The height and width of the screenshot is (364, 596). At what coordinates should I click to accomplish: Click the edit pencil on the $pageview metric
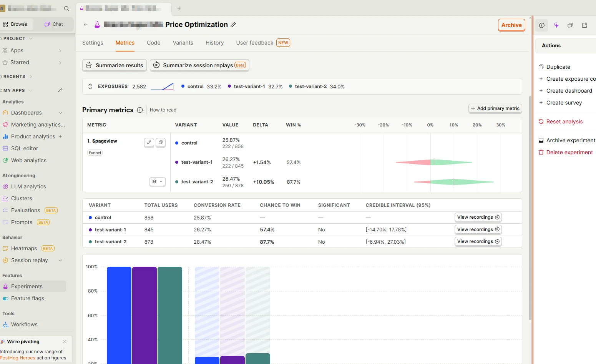(x=149, y=143)
